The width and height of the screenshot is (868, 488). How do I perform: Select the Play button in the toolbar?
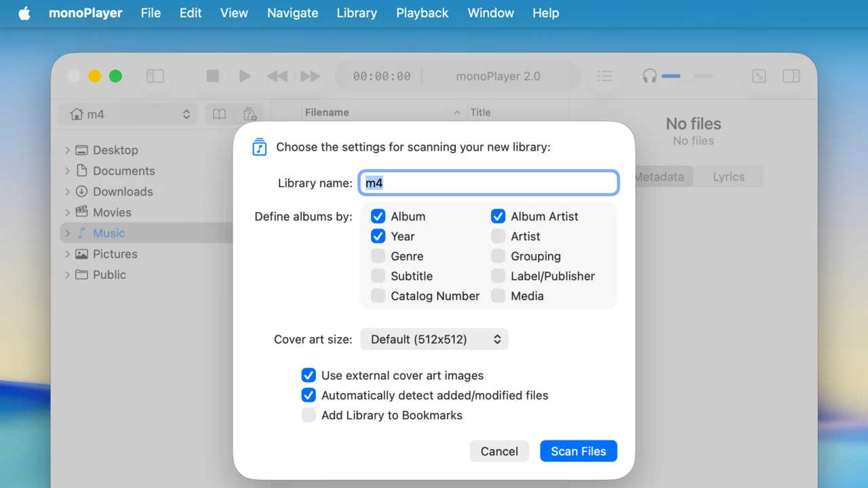[x=245, y=76]
